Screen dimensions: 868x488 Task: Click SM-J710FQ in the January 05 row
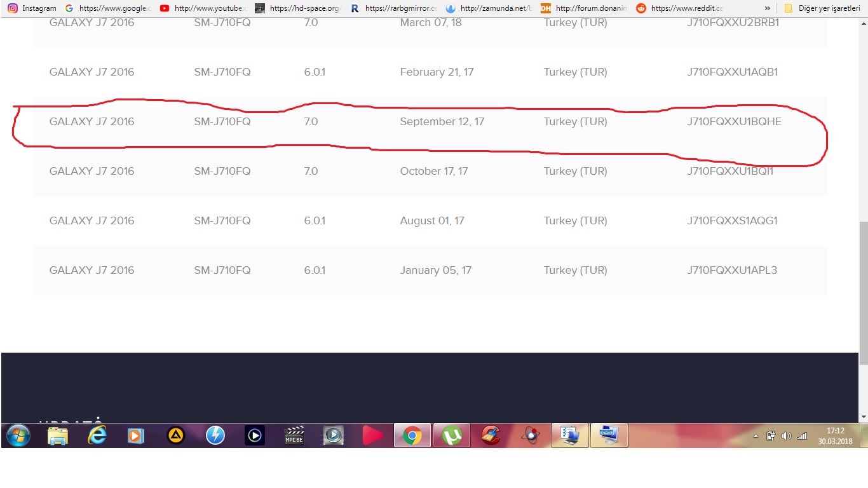point(222,270)
